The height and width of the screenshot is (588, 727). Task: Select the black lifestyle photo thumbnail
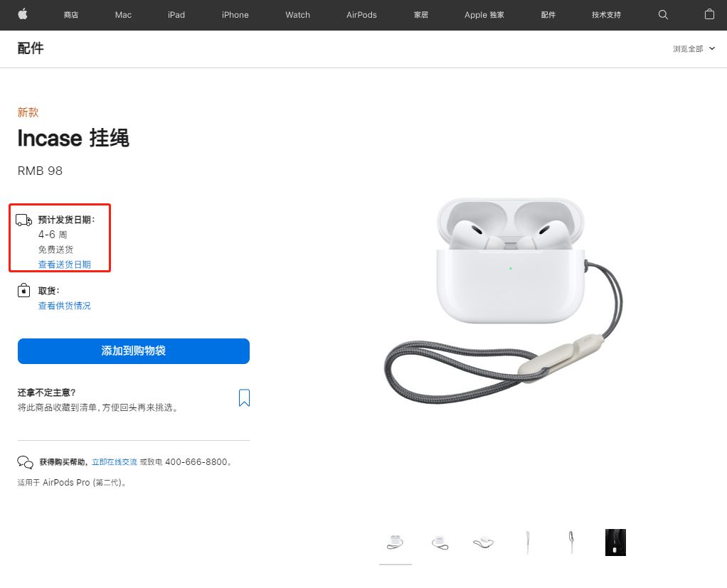[x=615, y=542]
